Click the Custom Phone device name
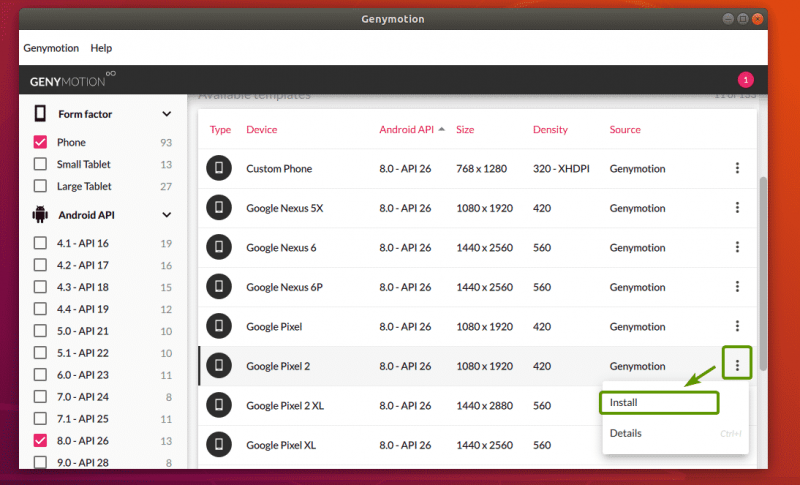Screen dimensions: 800x485 [279, 168]
